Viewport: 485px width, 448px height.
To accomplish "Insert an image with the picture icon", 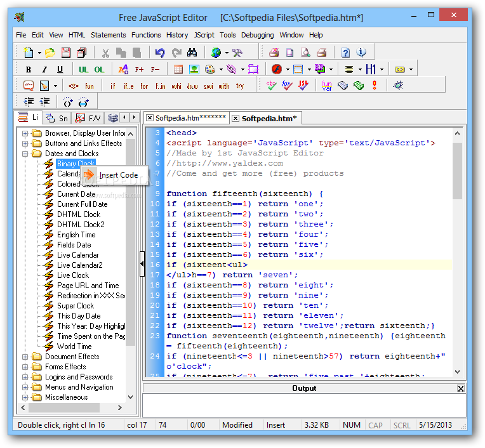I will coord(194,69).
